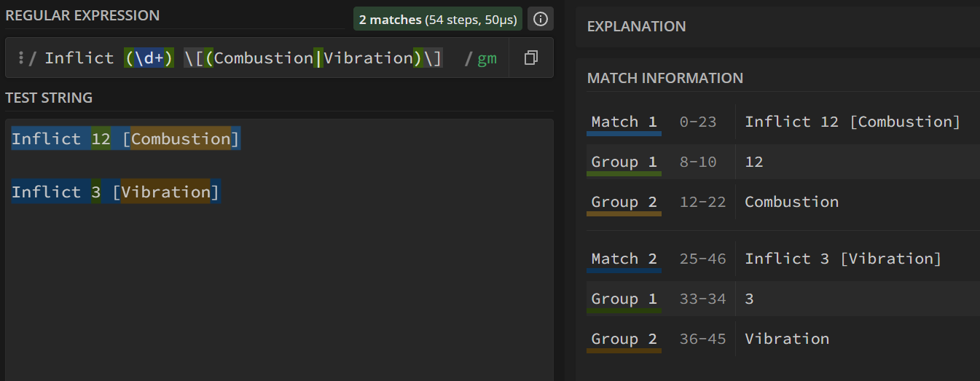Click the "Vibration" alternative inside the regex
The height and width of the screenshot is (381, 980).
click(368, 58)
